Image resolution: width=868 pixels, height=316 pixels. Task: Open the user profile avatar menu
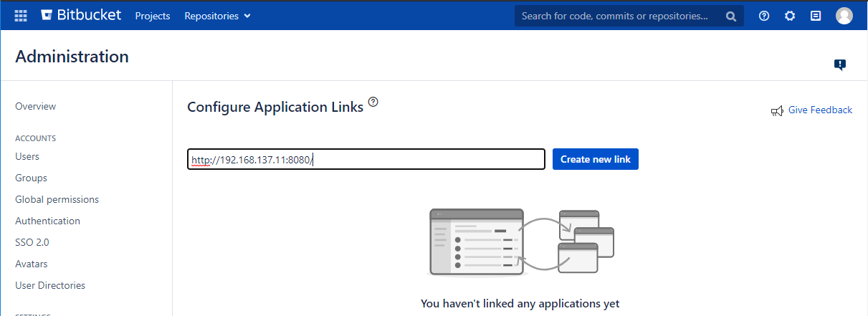coord(844,16)
